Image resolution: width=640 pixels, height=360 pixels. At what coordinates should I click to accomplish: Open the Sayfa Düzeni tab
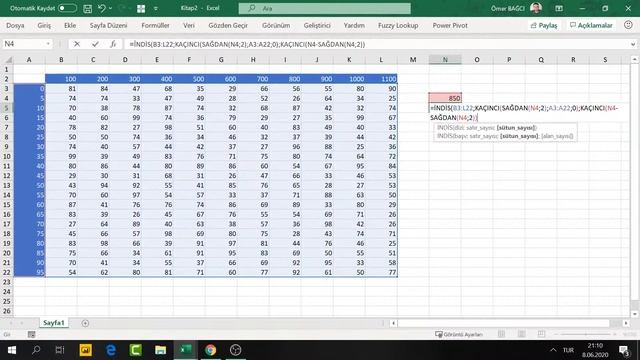(x=109, y=25)
